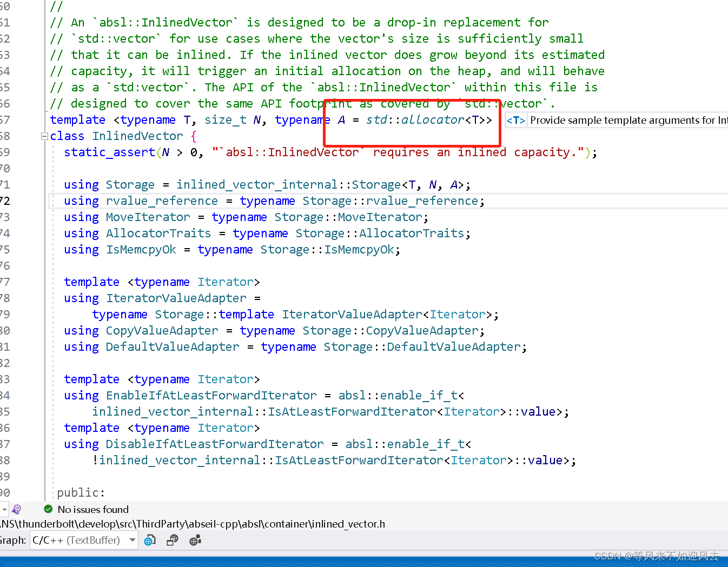
Task: Click the static_assert text on line 259
Action: point(109,152)
